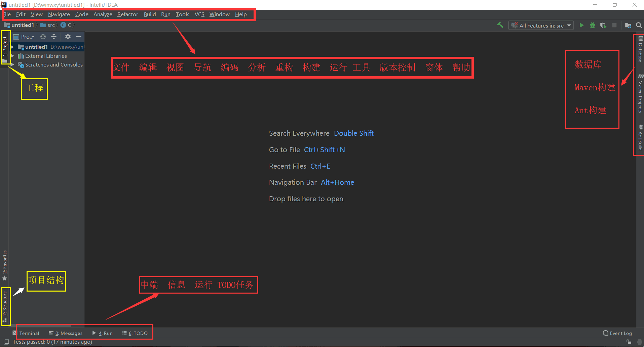This screenshot has width=644, height=347.
Task: Open the Window menu
Action: coord(220,14)
